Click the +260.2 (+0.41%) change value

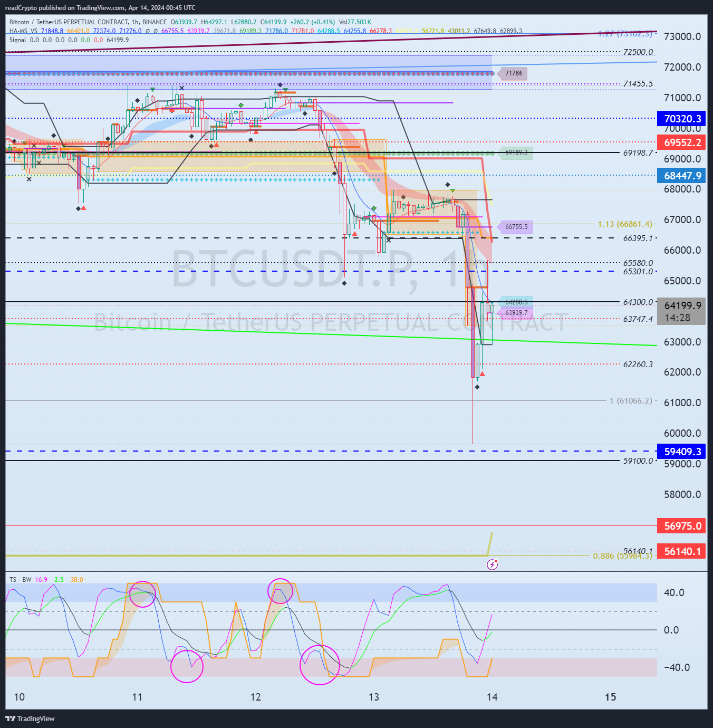[312, 22]
